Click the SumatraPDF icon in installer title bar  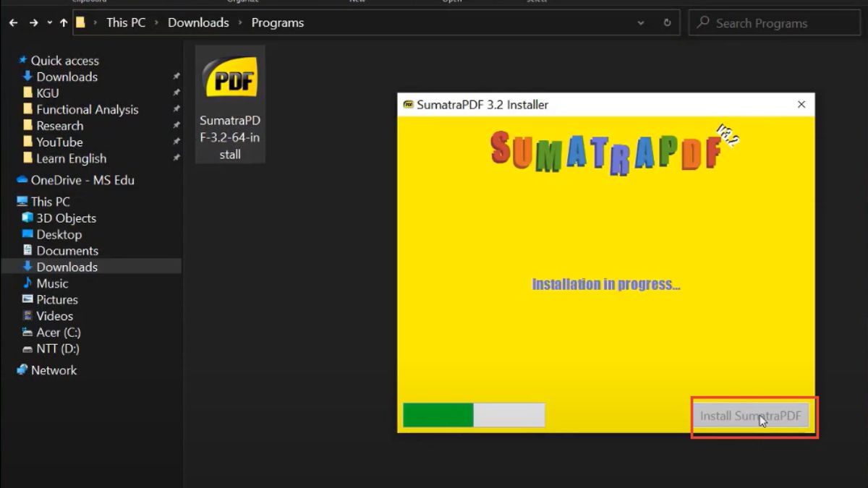(x=408, y=105)
